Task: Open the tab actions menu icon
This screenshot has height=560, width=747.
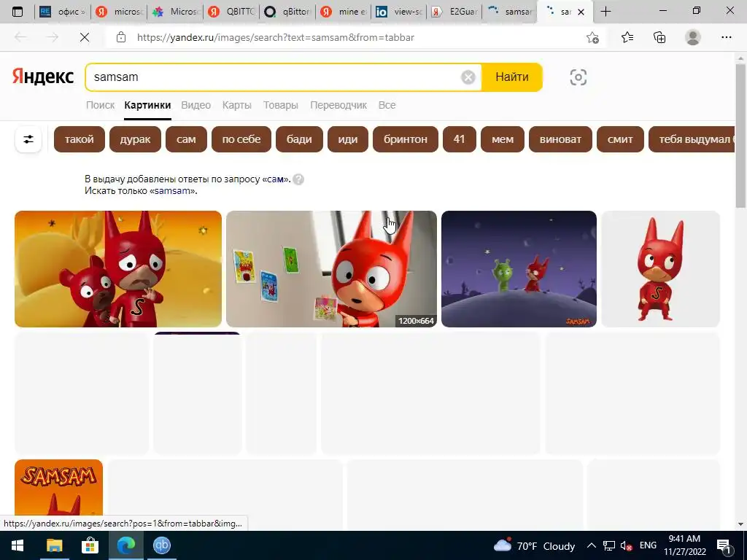Action: coord(18,12)
